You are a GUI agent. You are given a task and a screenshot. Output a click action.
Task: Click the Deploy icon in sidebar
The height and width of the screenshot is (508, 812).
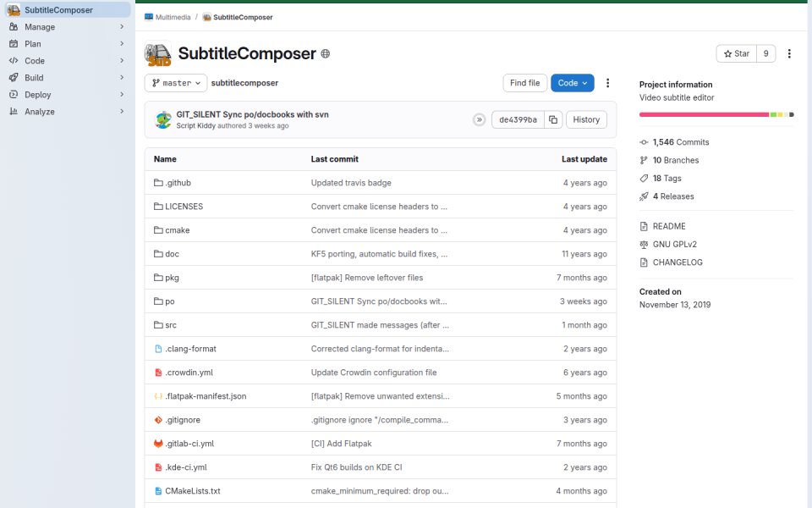(x=14, y=95)
